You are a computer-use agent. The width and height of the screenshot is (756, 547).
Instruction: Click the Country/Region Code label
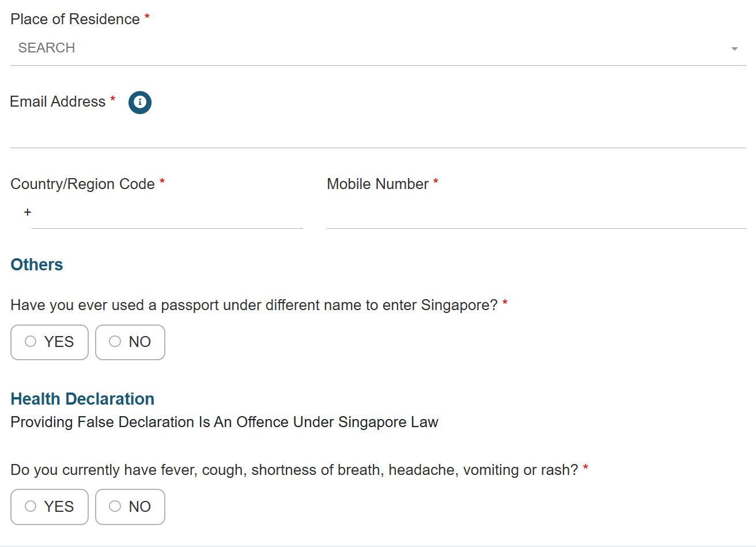point(82,184)
